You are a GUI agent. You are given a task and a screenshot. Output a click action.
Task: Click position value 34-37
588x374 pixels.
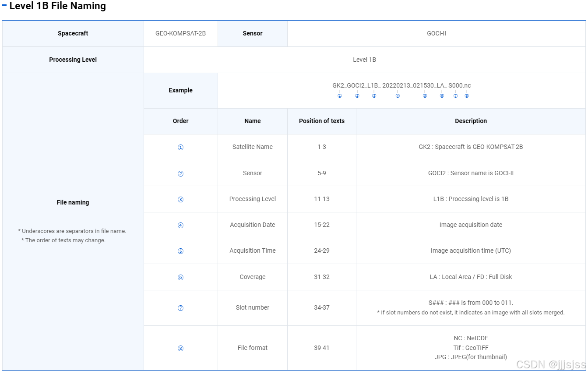click(x=322, y=307)
